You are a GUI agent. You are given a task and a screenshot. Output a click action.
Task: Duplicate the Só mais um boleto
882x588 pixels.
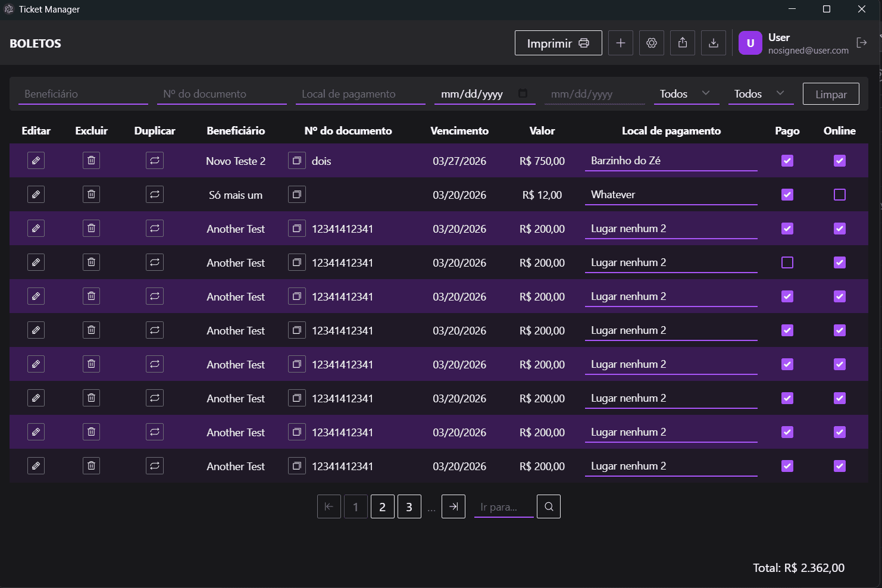click(x=155, y=195)
